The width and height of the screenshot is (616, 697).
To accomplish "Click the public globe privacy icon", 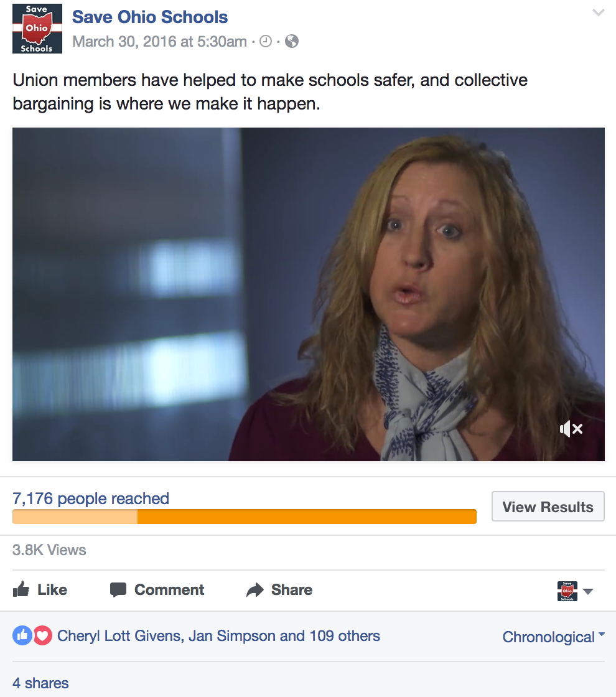I will (x=292, y=41).
